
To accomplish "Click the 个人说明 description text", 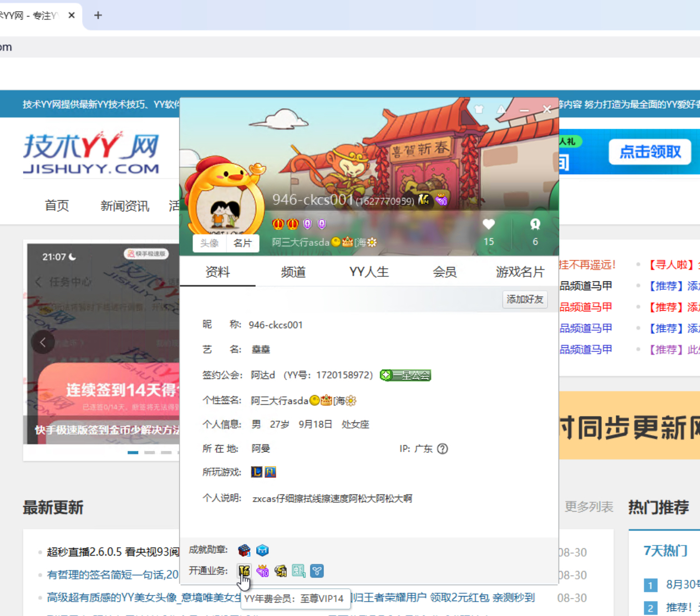I will click(332, 499).
